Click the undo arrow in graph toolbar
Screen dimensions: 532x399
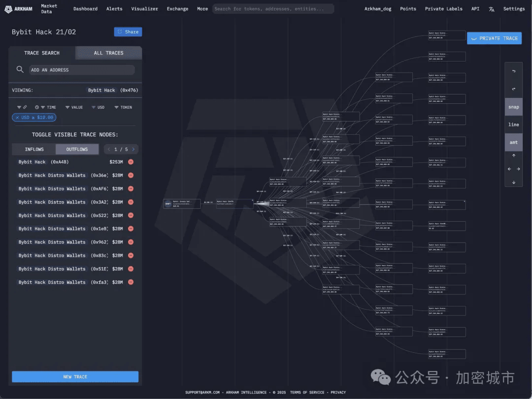pyautogui.click(x=513, y=71)
